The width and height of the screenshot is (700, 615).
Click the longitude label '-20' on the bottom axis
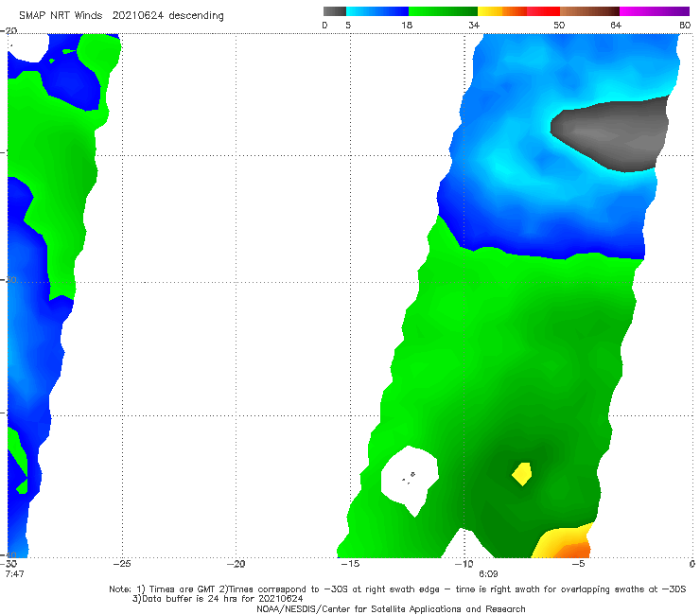coord(236,564)
